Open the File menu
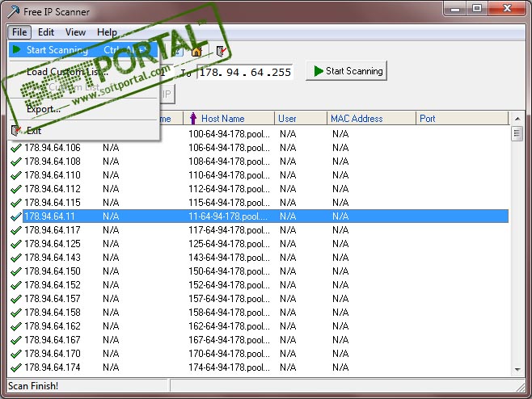 point(19,32)
